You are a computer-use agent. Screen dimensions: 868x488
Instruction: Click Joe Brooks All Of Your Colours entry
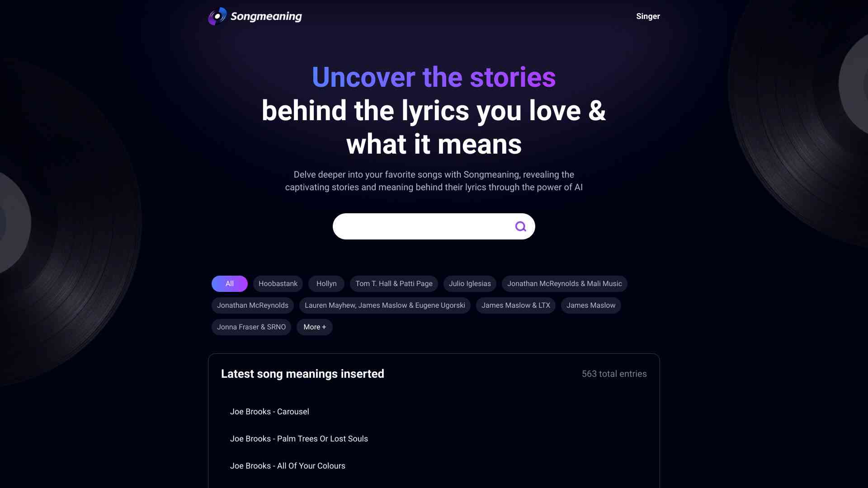288,466
